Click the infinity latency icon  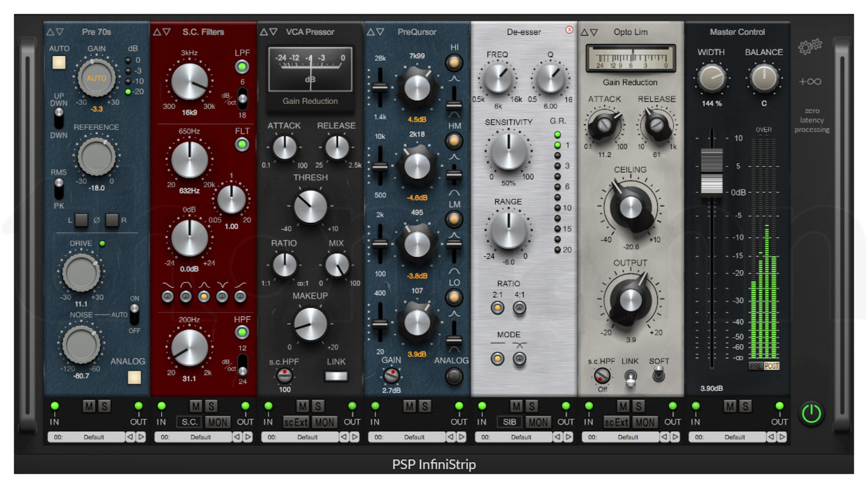click(x=810, y=82)
